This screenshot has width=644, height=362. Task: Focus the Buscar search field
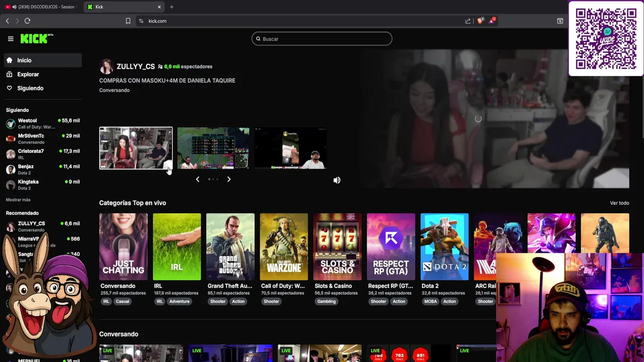point(322,39)
